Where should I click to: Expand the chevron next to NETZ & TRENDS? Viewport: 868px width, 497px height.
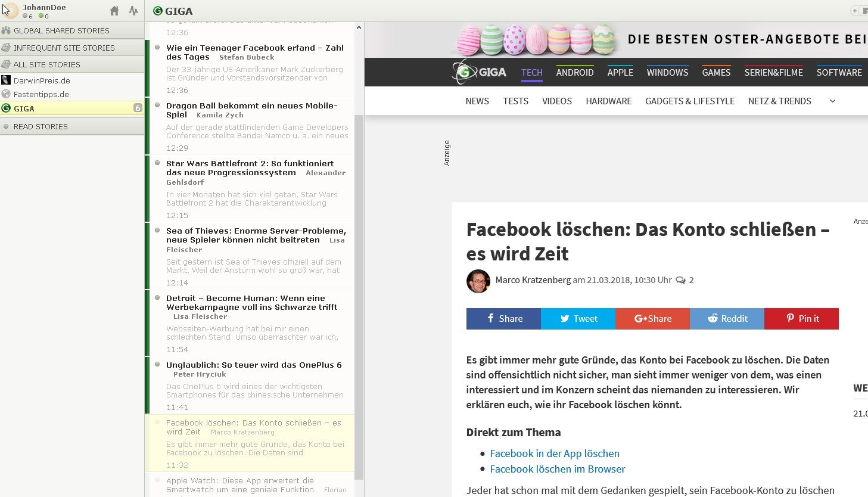pyautogui.click(x=832, y=101)
